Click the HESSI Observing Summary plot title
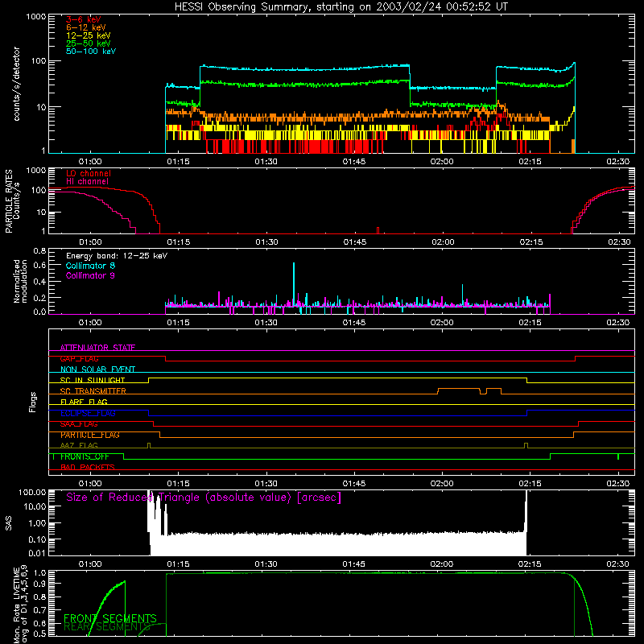This screenshot has width=644, height=644. tap(341, 7)
